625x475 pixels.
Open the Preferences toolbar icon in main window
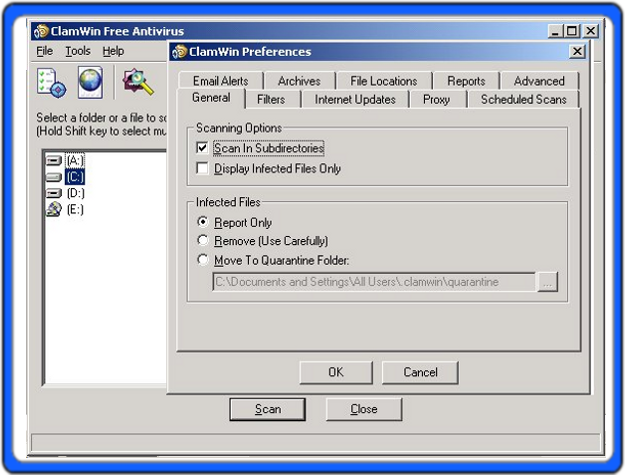tap(51, 83)
